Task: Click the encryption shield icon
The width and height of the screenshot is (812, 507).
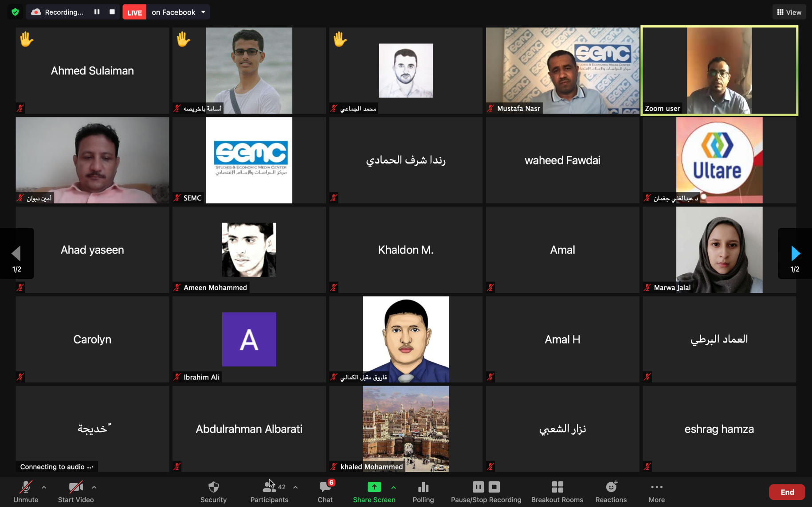Action: 16,12
